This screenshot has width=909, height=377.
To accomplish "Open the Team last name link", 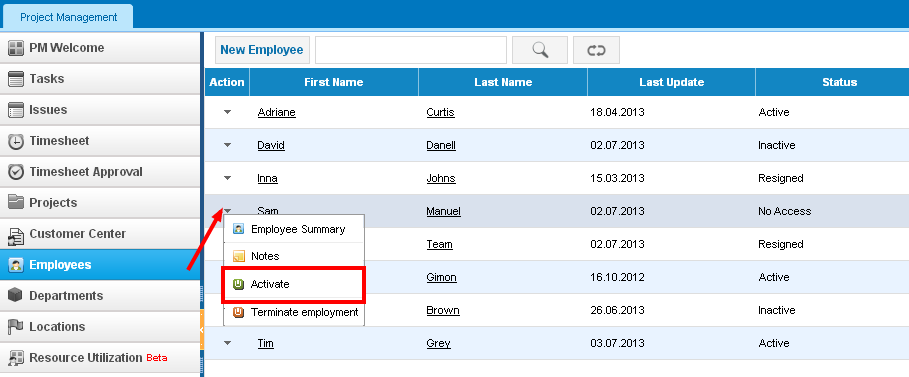I will coord(439,245).
